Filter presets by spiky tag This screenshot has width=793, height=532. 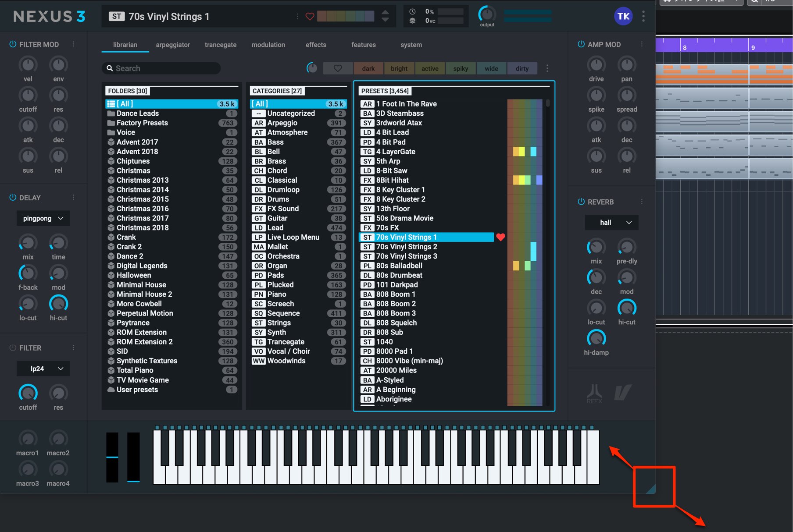click(461, 68)
